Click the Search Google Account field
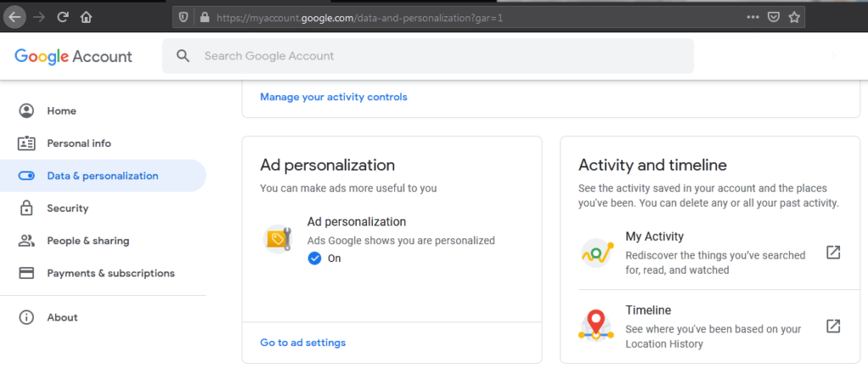Image resolution: width=868 pixels, height=380 pixels. click(427, 56)
